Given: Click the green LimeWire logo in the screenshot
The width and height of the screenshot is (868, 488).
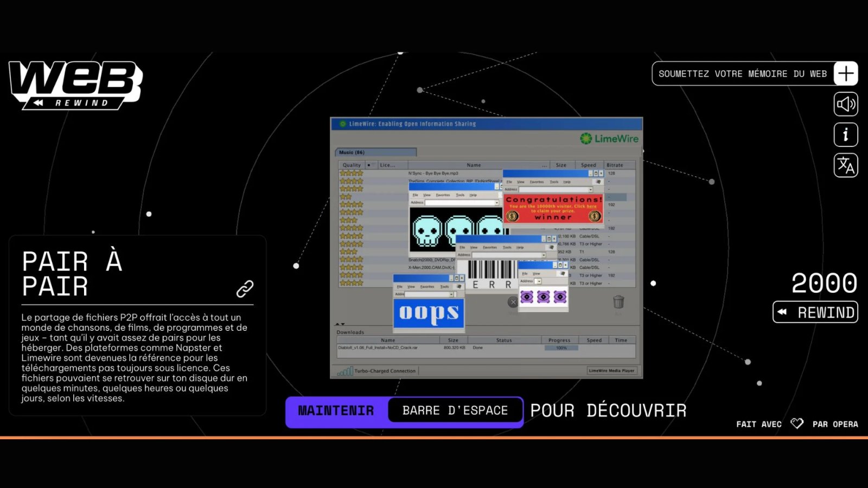Looking at the screenshot, I should pyautogui.click(x=609, y=139).
